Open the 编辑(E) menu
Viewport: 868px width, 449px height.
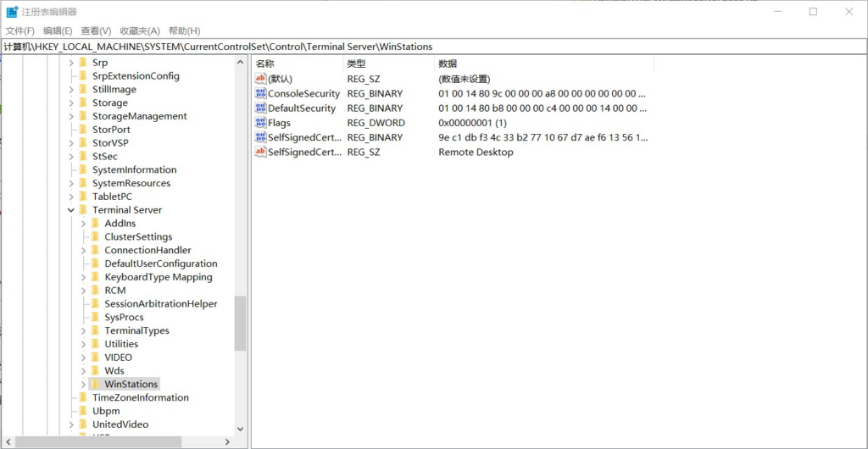[58, 31]
